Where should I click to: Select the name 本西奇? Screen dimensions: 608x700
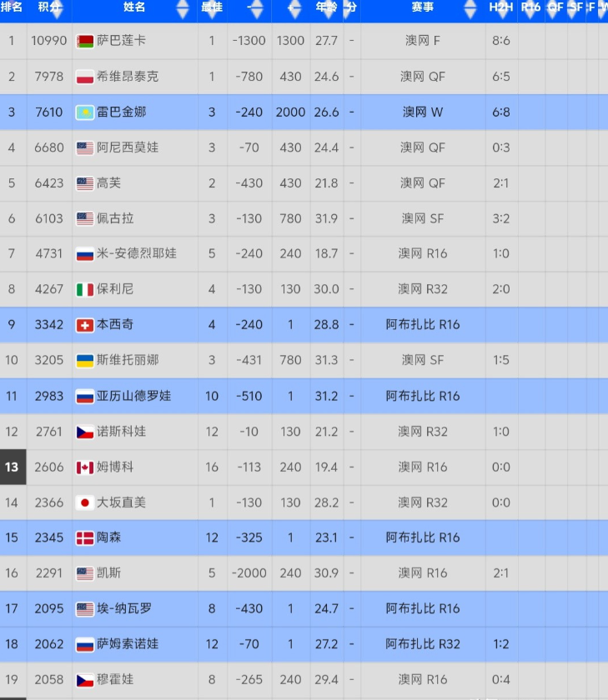pyautogui.click(x=115, y=324)
